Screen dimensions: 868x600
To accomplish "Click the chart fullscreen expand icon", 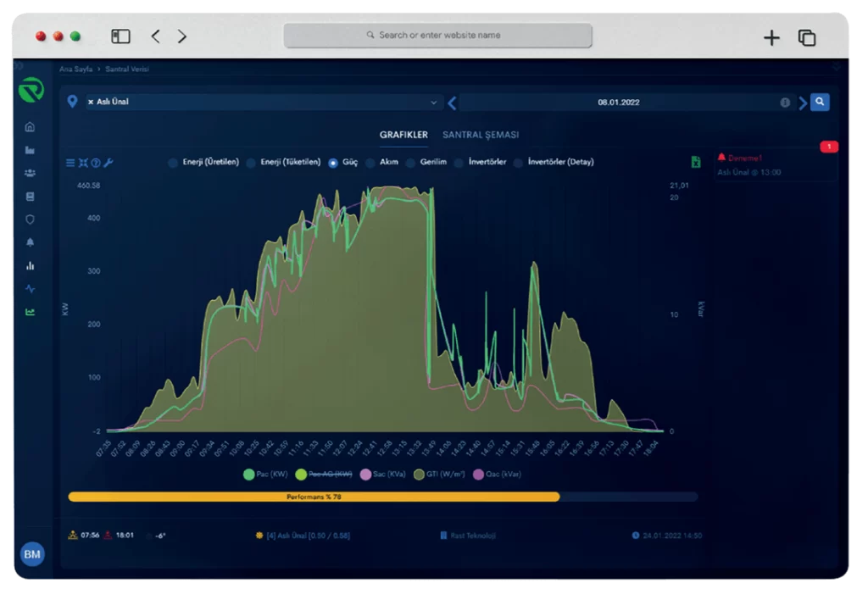I will pyautogui.click(x=83, y=163).
